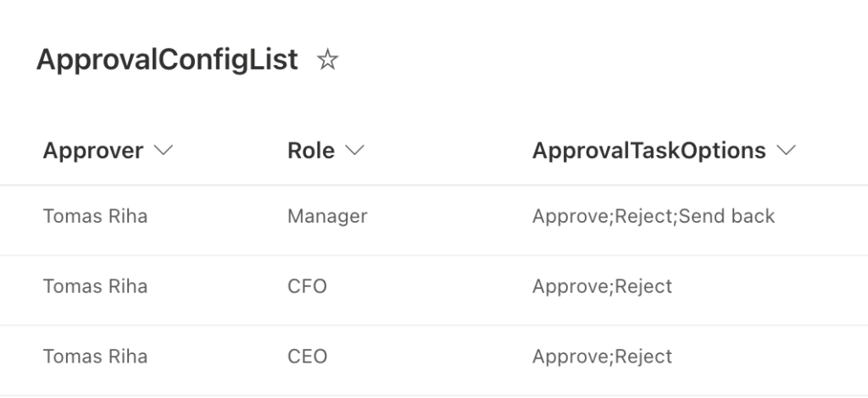Open the ApprovalTaskOptions column chevron
Screen dimensions: 868x398
(786, 150)
